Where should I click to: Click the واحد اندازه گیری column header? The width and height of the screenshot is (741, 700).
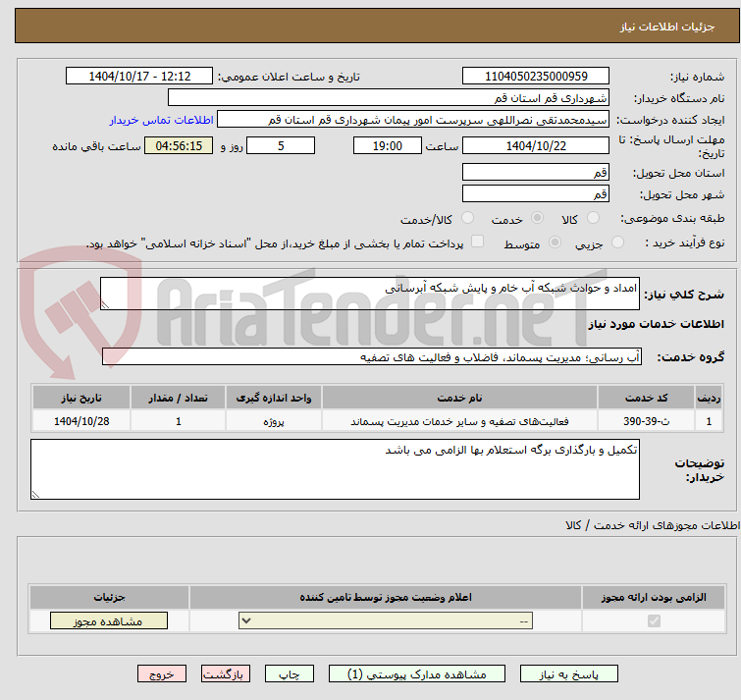(274, 398)
